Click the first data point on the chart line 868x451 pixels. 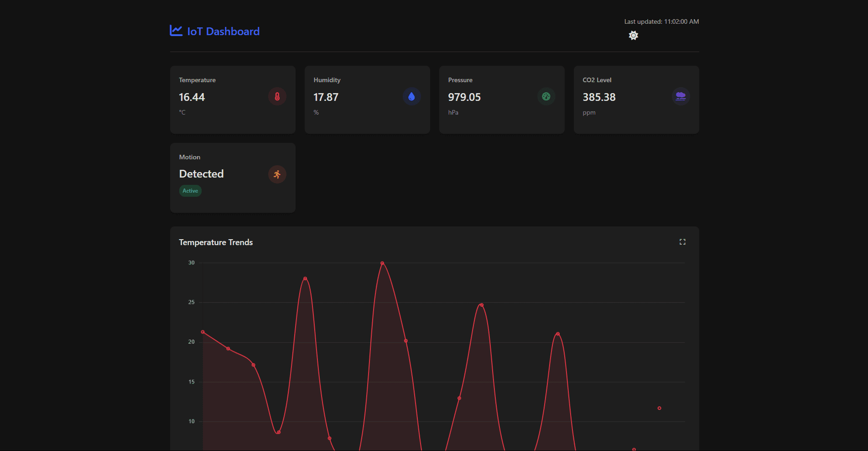click(203, 332)
